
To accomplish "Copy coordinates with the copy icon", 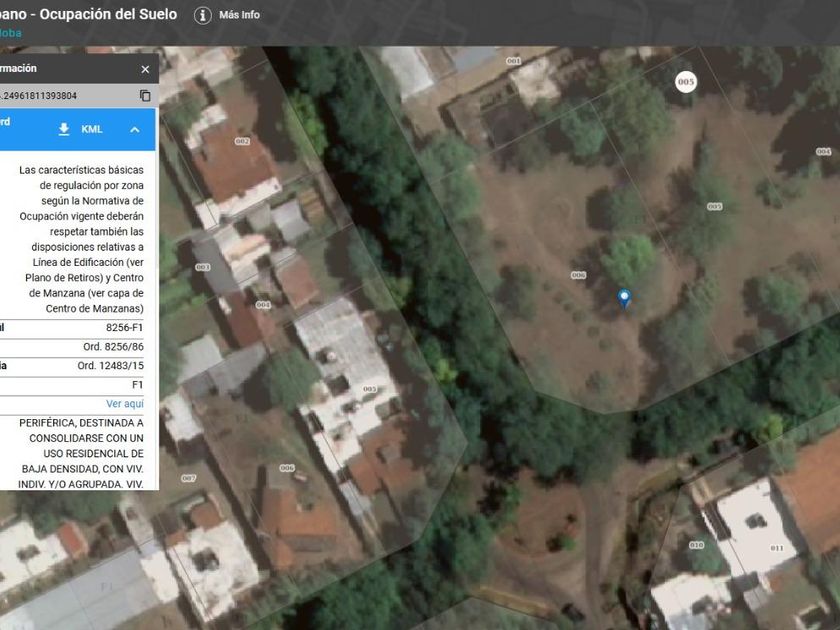I will pyautogui.click(x=145, y=95).
